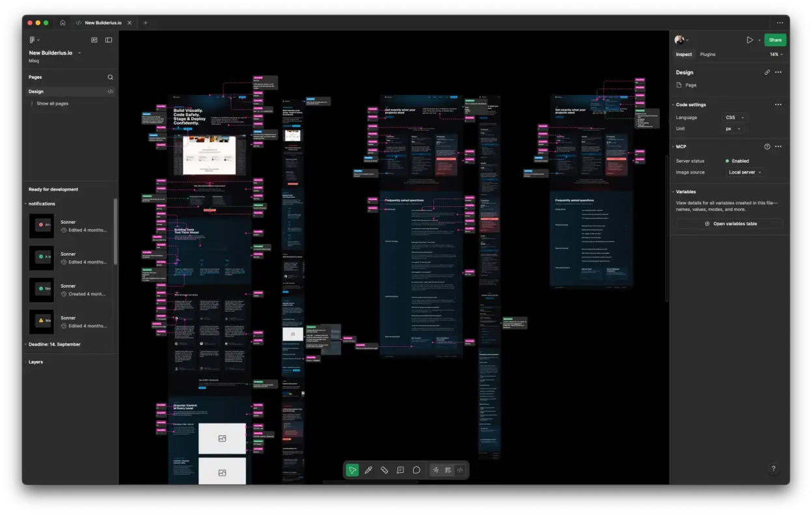
Task: Open the px unit dropdown
Action: click(x=732, y=129)
